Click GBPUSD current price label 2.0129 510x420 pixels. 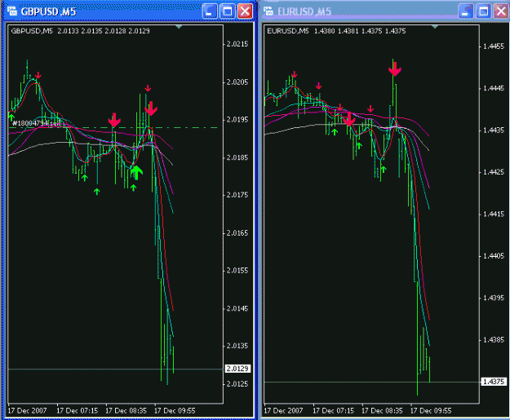237,369
